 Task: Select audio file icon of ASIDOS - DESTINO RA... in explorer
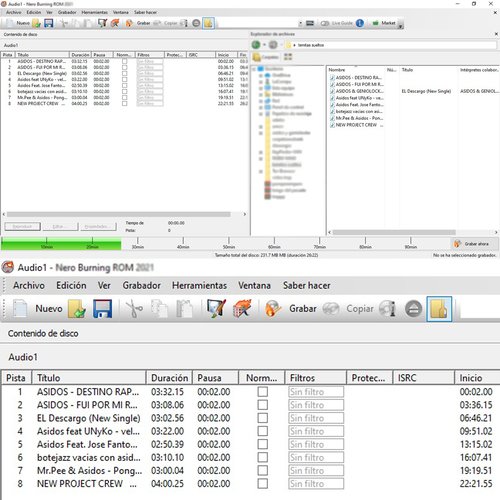tap(332, 77)
